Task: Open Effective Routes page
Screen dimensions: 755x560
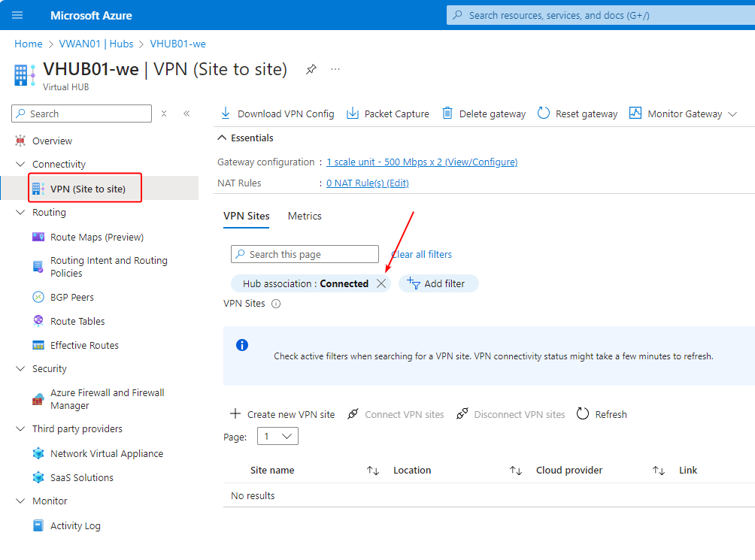Action: click(x=84, y=346)
